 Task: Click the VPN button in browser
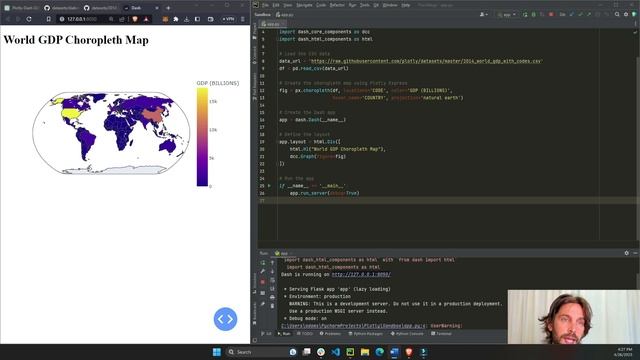229,19
